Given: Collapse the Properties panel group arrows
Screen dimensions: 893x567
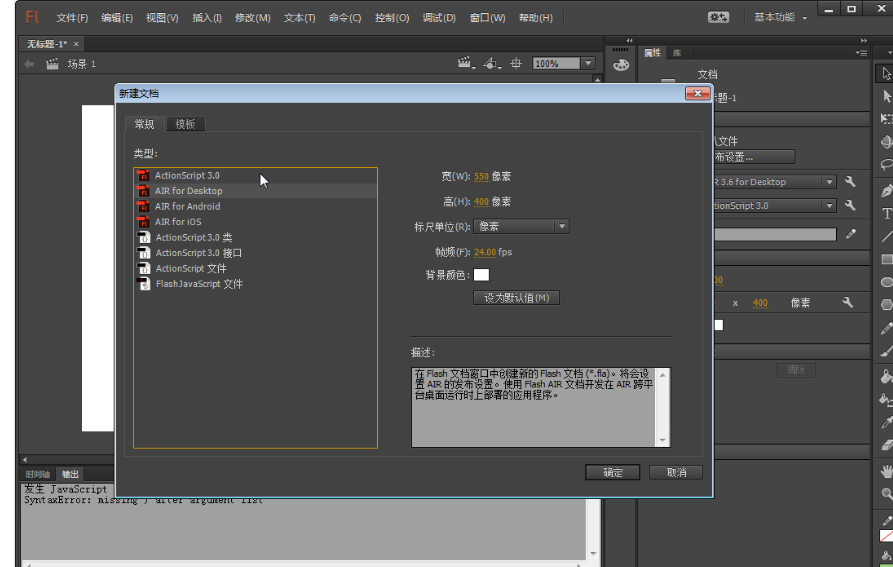Looking at the screenshot, I should [864, 40].
